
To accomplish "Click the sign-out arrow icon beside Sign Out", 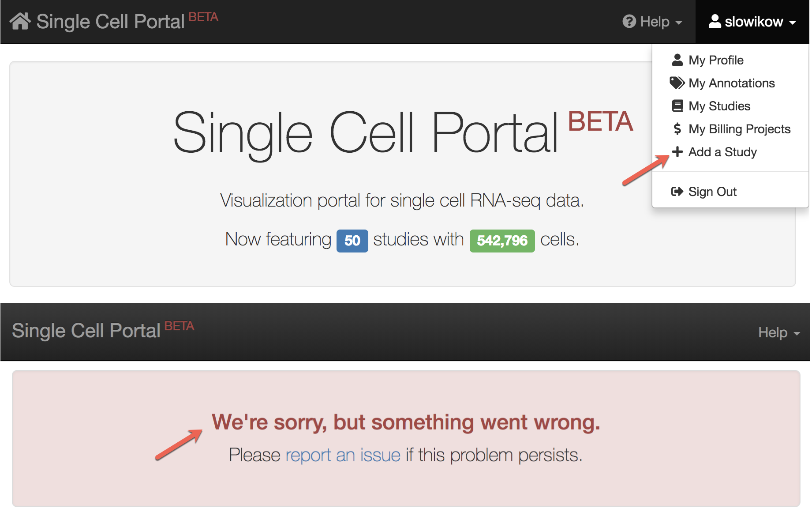I will click(677, 191).
